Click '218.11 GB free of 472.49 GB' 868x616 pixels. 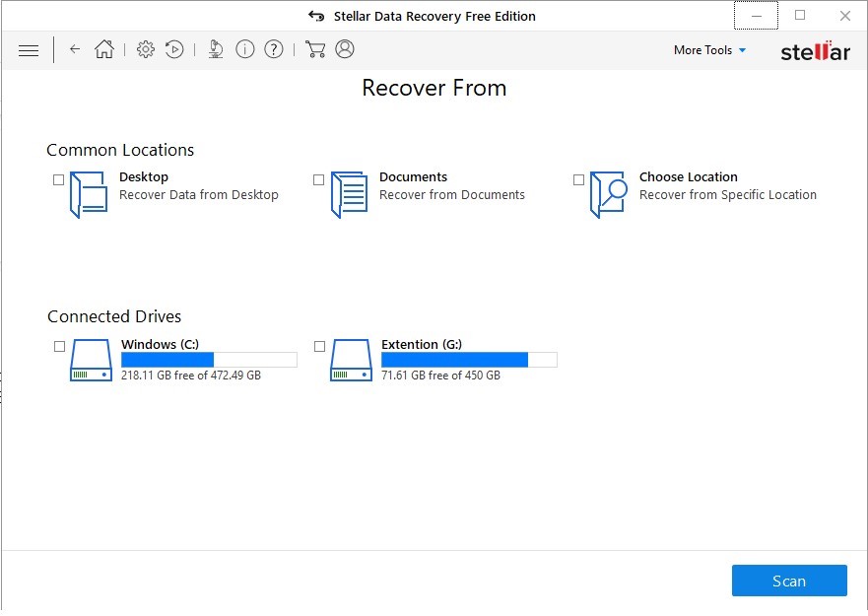(191, 376)
